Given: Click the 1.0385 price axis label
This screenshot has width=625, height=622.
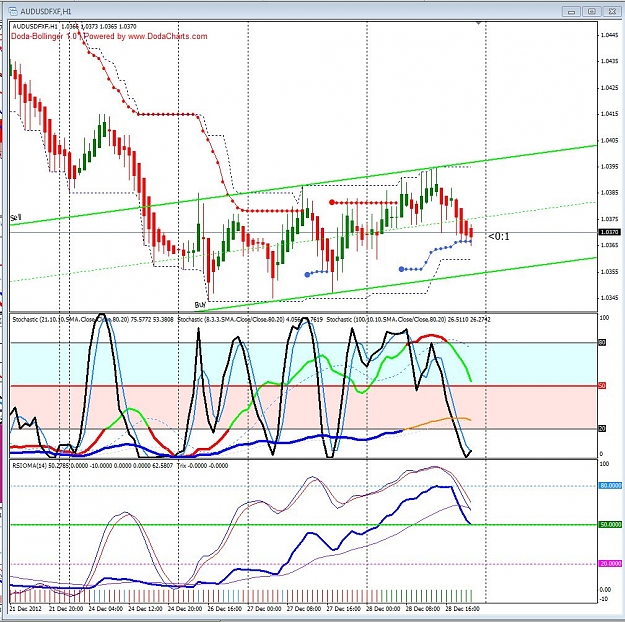Looking at the screenshot, I should [609, 193].
